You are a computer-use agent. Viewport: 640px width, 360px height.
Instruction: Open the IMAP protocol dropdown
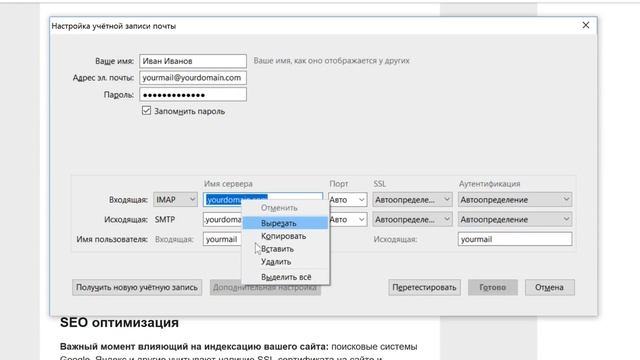pos(176,200)
